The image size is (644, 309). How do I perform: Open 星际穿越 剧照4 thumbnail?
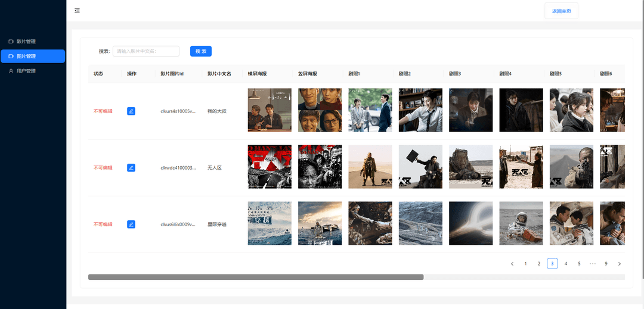(521, 223)
